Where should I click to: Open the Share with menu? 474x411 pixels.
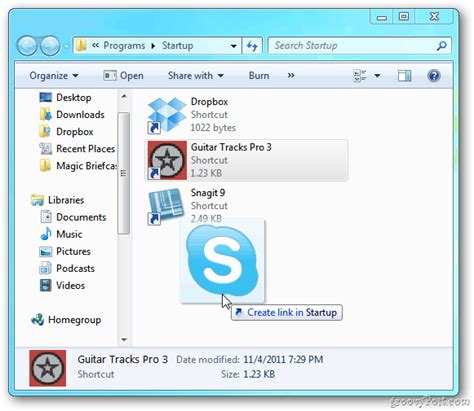point(196,76)
